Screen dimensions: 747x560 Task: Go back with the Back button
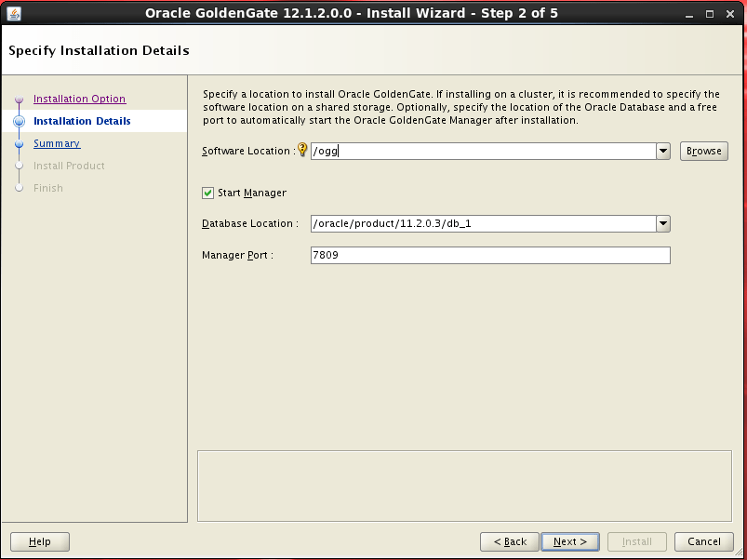point(510,541)
